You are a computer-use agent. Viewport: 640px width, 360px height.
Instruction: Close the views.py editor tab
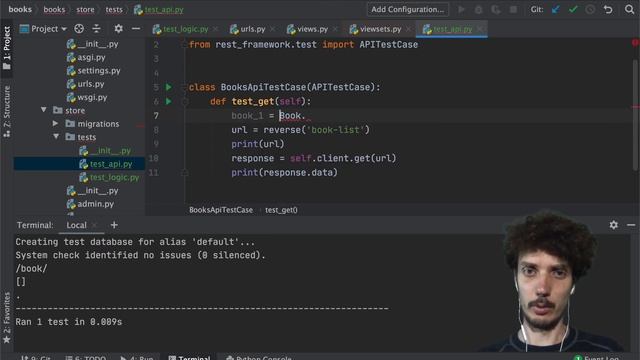click(x=335, y=29)
